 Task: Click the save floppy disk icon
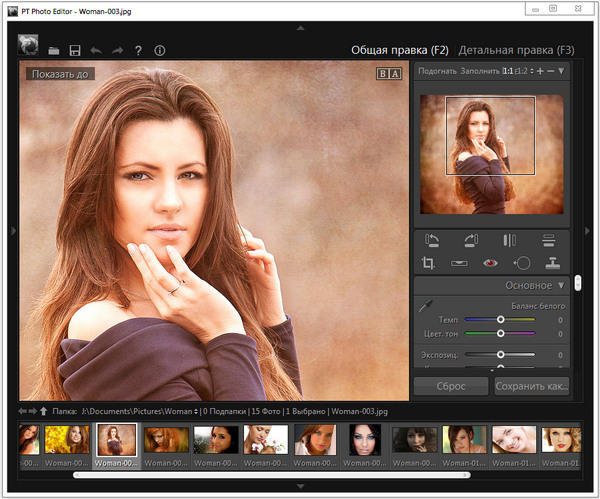tap(75, 50)
